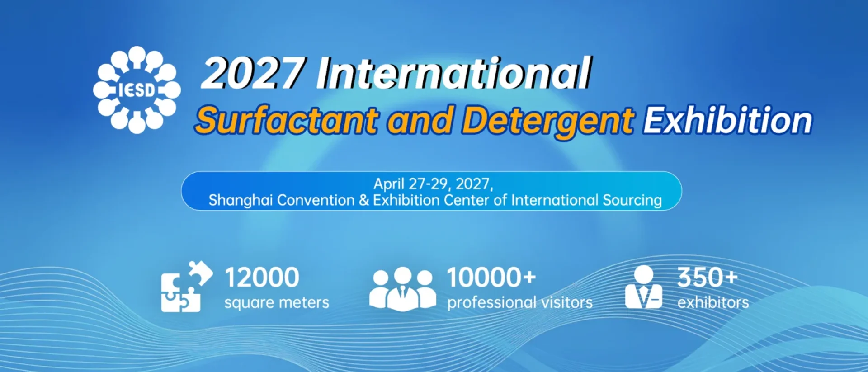Click the '12000' figure
The height and width of the screenshot is (372, 868).
262,277
